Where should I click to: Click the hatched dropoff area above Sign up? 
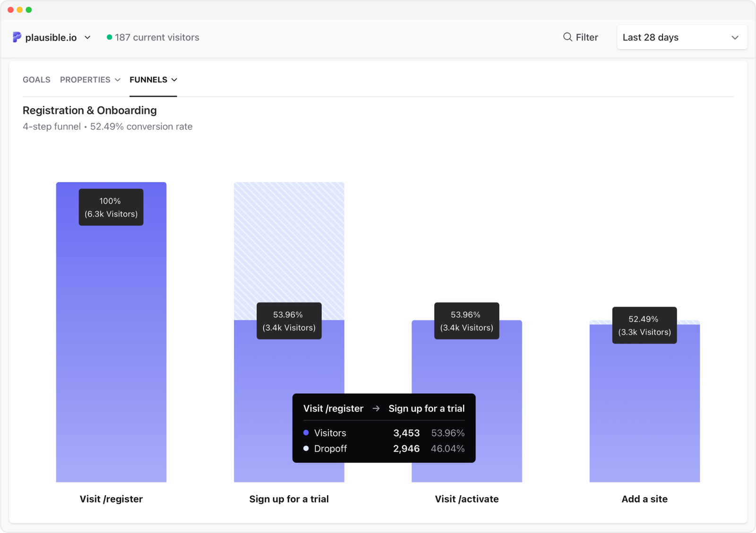(289, 246)
